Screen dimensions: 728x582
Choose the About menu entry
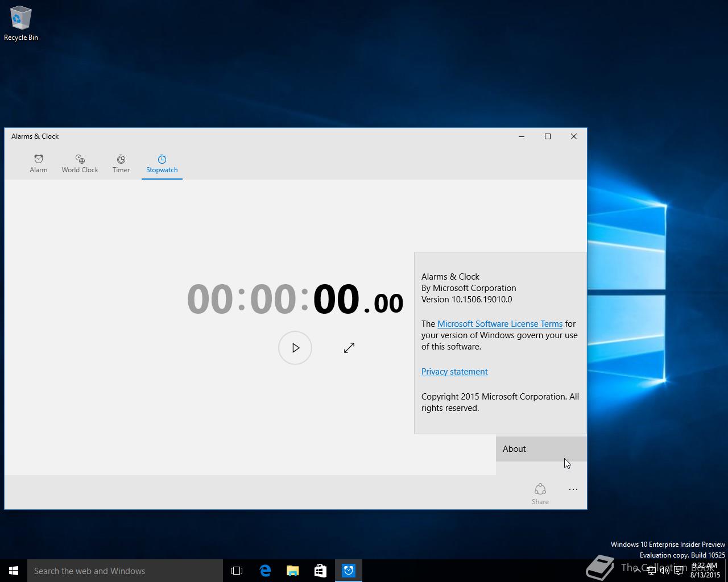pos(541,449)
